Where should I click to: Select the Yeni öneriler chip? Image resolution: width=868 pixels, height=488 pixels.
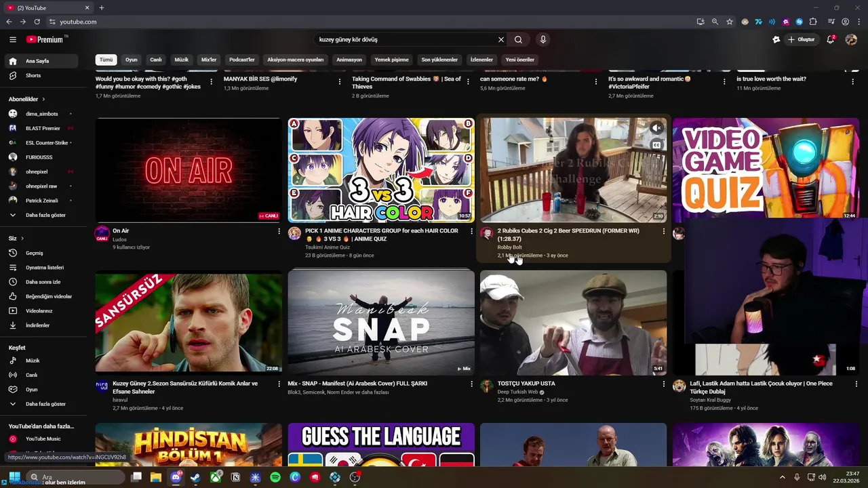(x=520, y=60)
